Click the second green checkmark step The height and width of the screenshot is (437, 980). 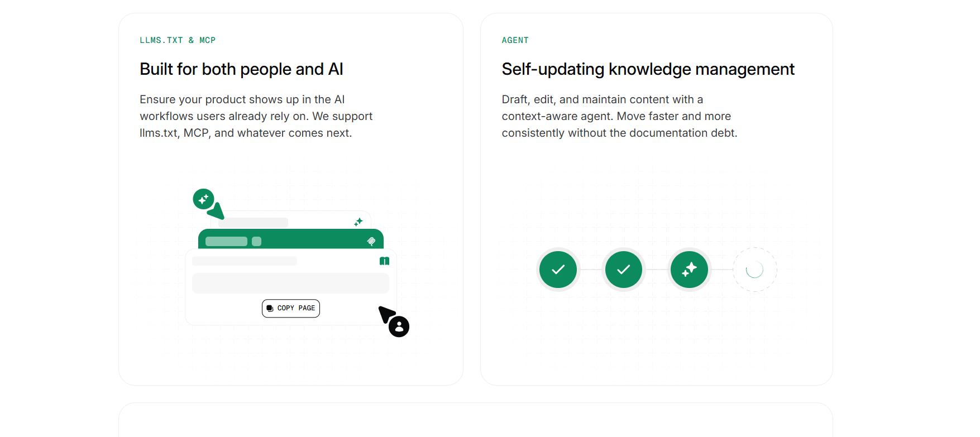(623, 270)
